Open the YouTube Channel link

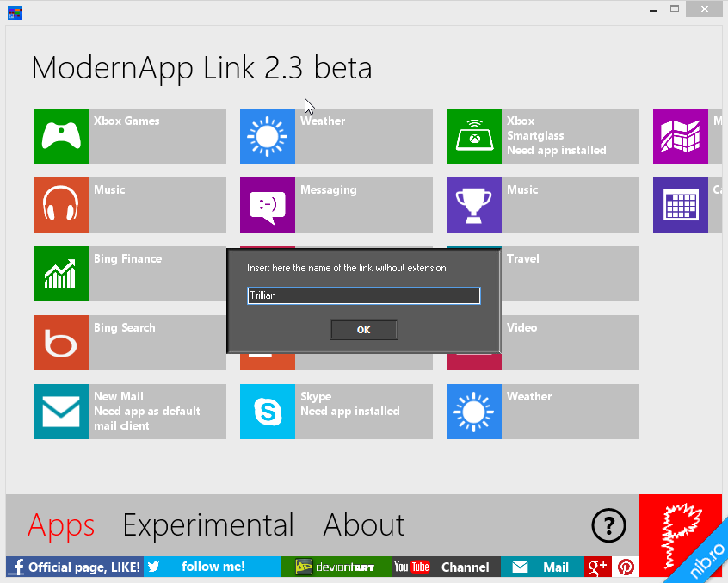point(446,567)
